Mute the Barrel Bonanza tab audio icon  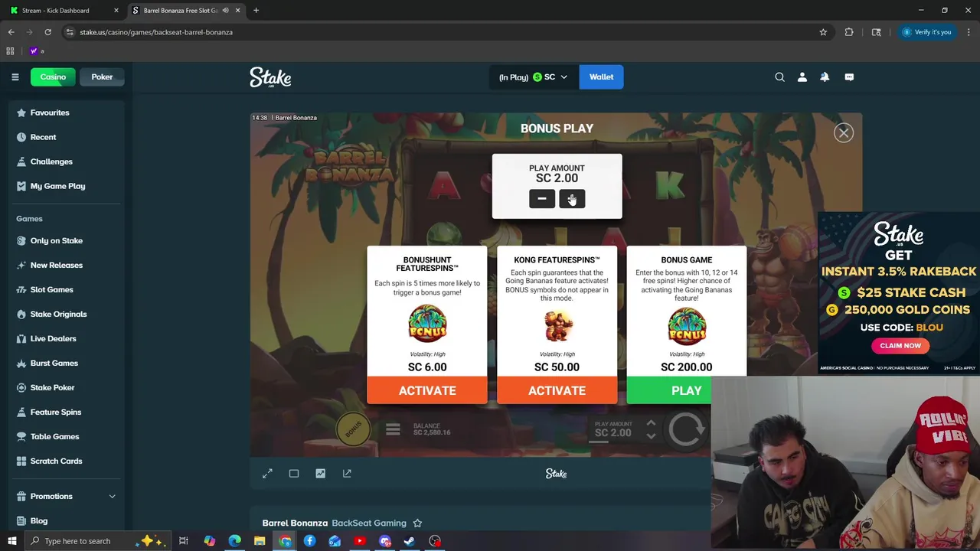225,11
